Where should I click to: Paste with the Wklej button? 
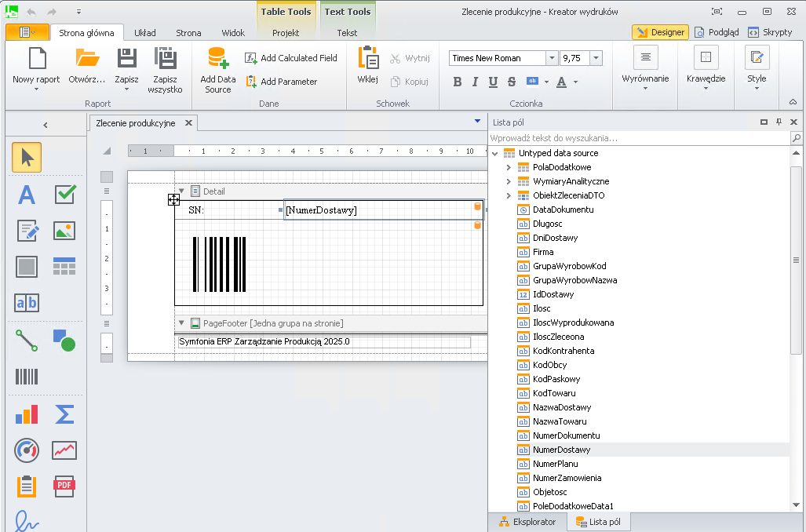click(x=368, y=66)
